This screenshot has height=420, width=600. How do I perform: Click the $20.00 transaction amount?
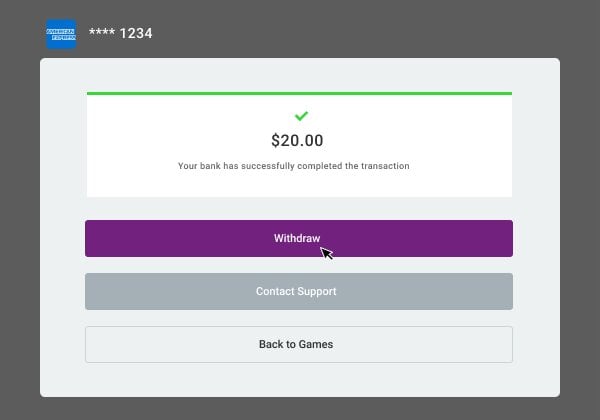coord(297,140)
